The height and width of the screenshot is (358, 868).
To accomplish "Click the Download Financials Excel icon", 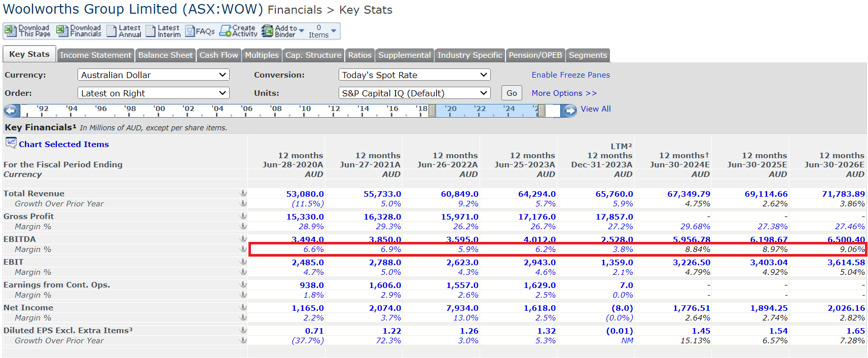I will click(x=62, y=31).
